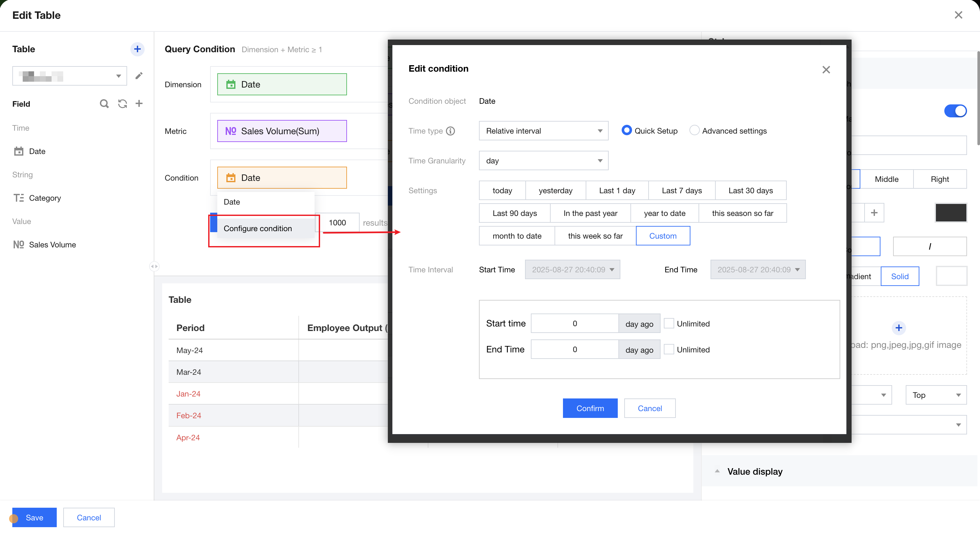Screen dimensions: 980x533
Task: Toggle the blue switch in the style panel
Action: click(x=955, y=111)
